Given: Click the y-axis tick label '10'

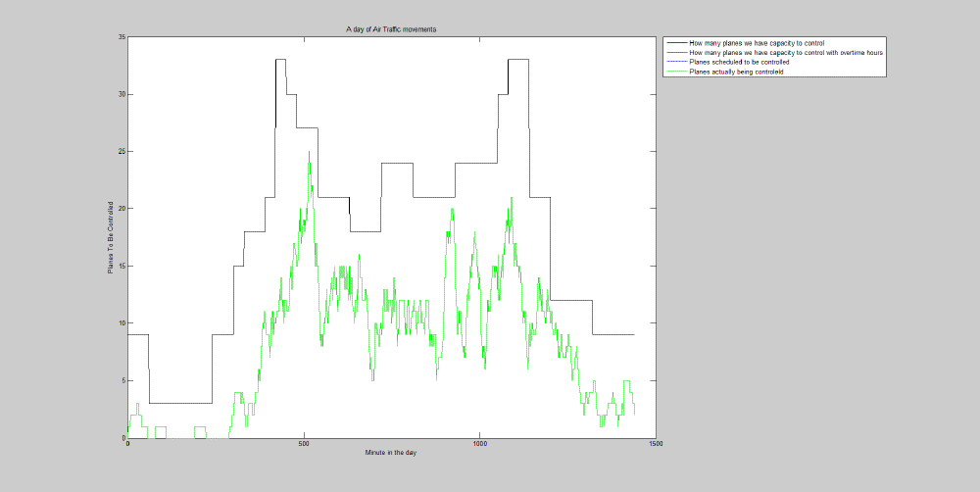Looking at the screenshot, I should (122, 323).
